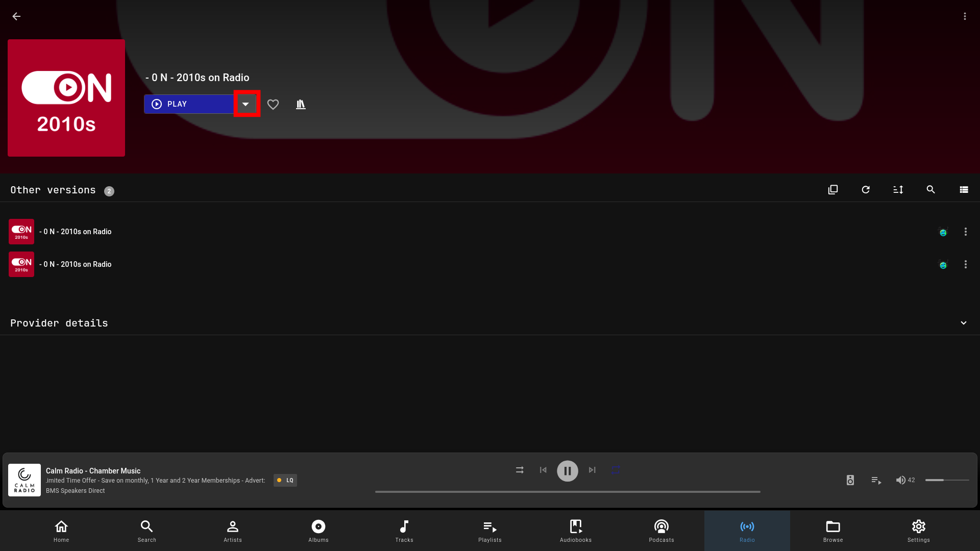980x551 pixels.
Task: Open the top-right three-dot menu
Action: click(965, 16)
